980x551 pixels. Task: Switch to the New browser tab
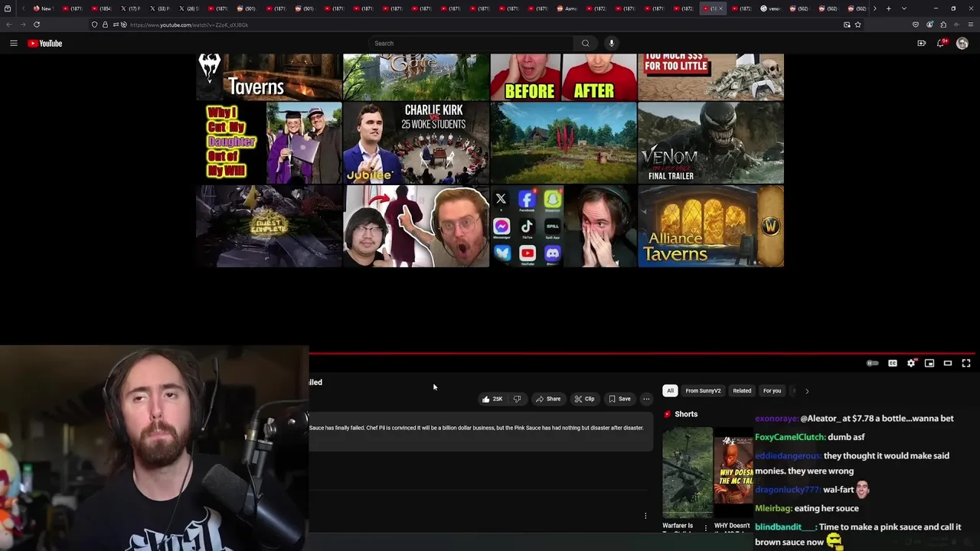point(42,8)
